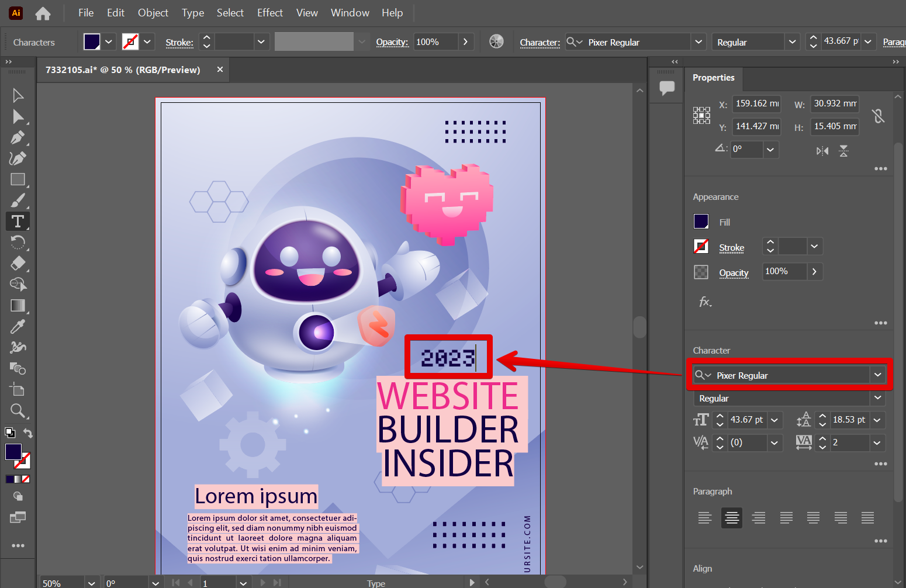
Task: Activate the Zoom tool
Action: [18, 411]
